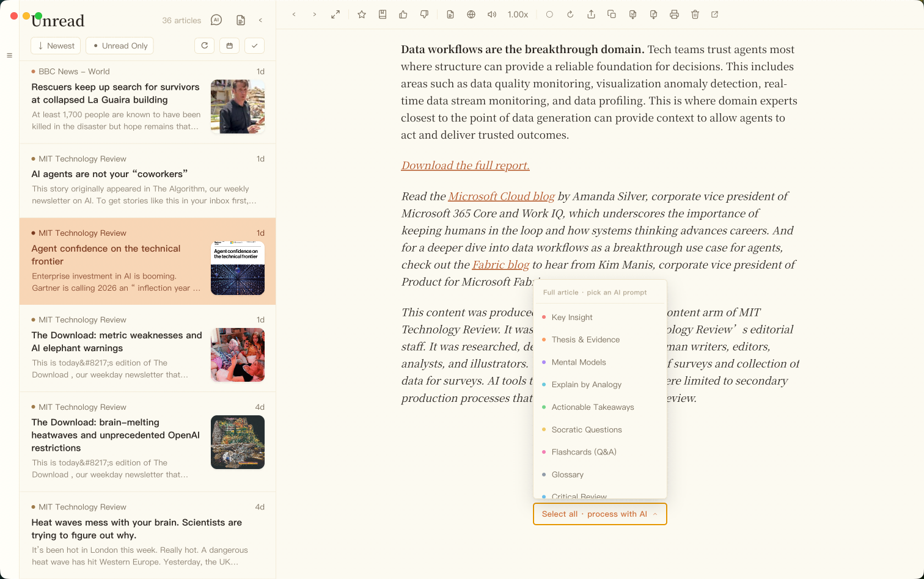Viewport: 924px width, 579px height.
Task: Open brain-melting heatwaves article
Action: 148,442
